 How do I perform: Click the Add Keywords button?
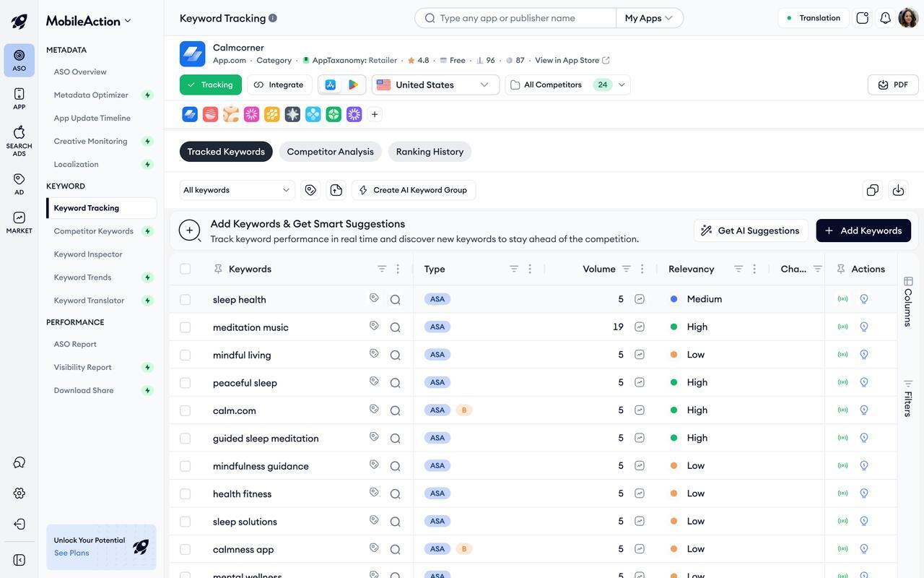[x=863, y=230]
